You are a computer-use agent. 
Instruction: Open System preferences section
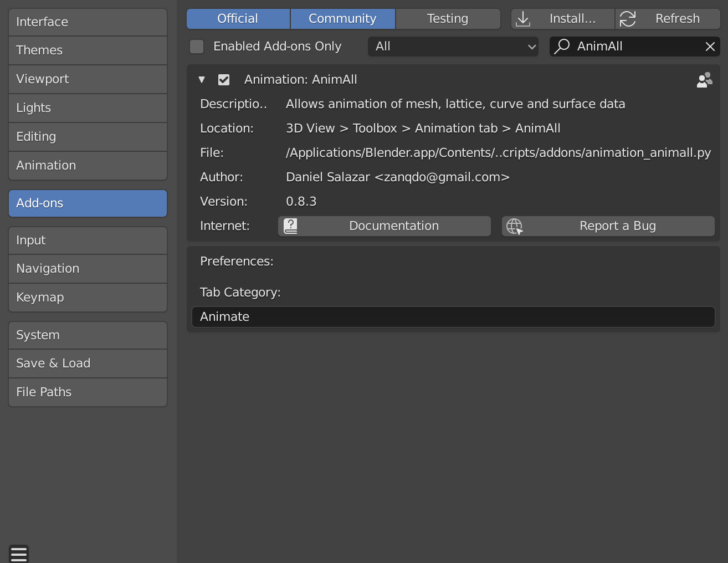tap(88, 335)
